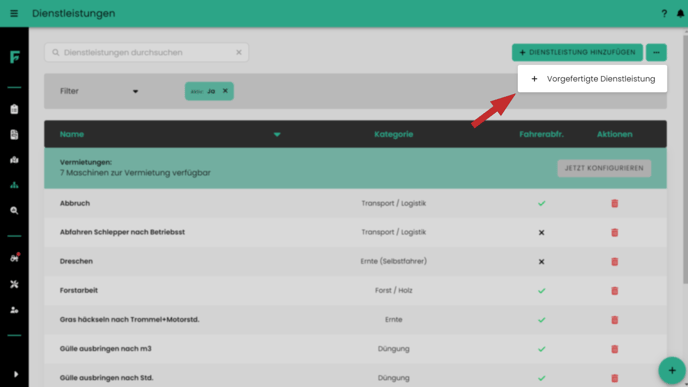The image size is (688, 387).
Task: Click the Aktionen column header
Action: pyautogui.click(x=614, y=134)
